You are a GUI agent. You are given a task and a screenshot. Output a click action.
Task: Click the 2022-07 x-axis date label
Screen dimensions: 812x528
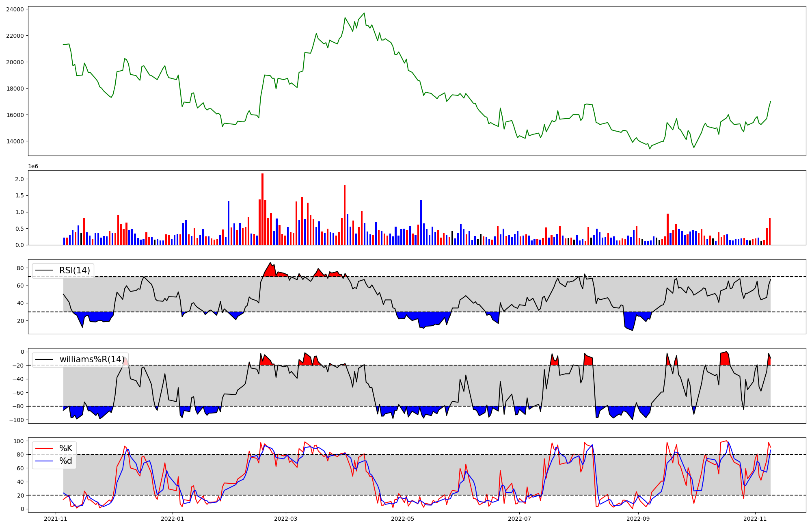coord(520,519)
